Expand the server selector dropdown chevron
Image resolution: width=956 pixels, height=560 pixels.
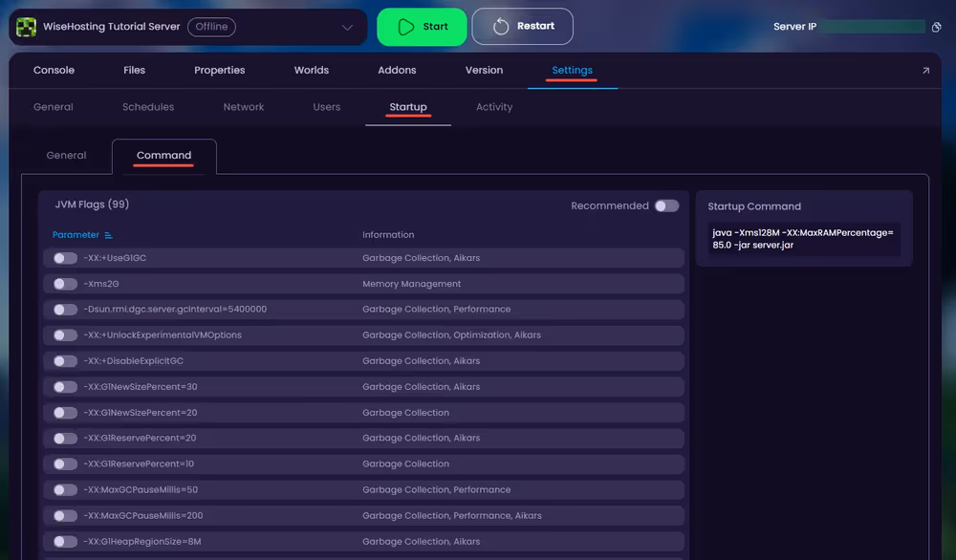click(x=347, y=28)
